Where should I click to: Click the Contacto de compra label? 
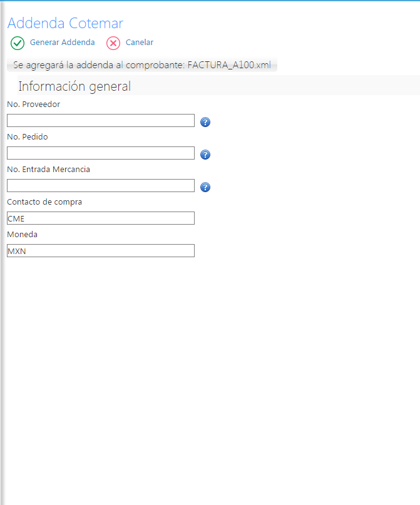click(44, 202)
